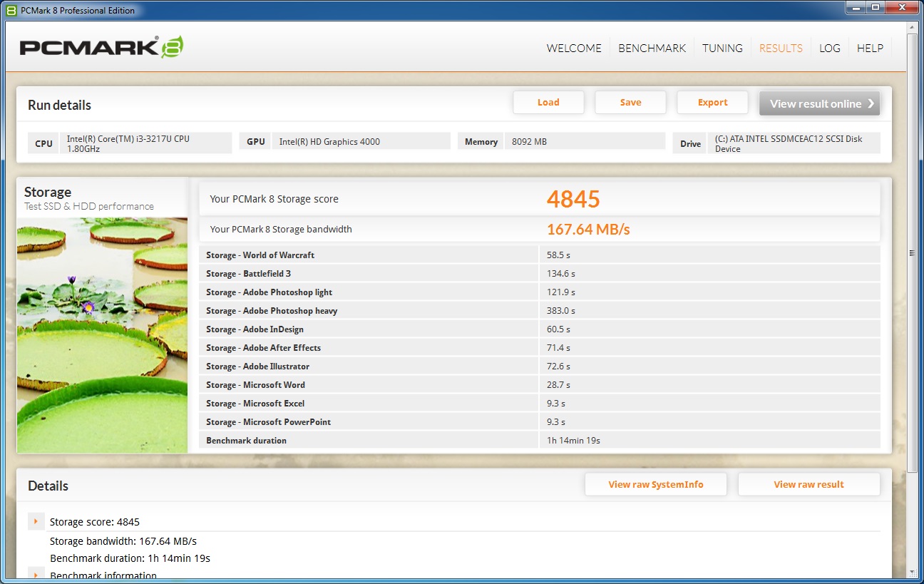The image size is (924, 584).
Task: Click the Photoshop heavy value 383.0 s
Action: click(560, 311)
